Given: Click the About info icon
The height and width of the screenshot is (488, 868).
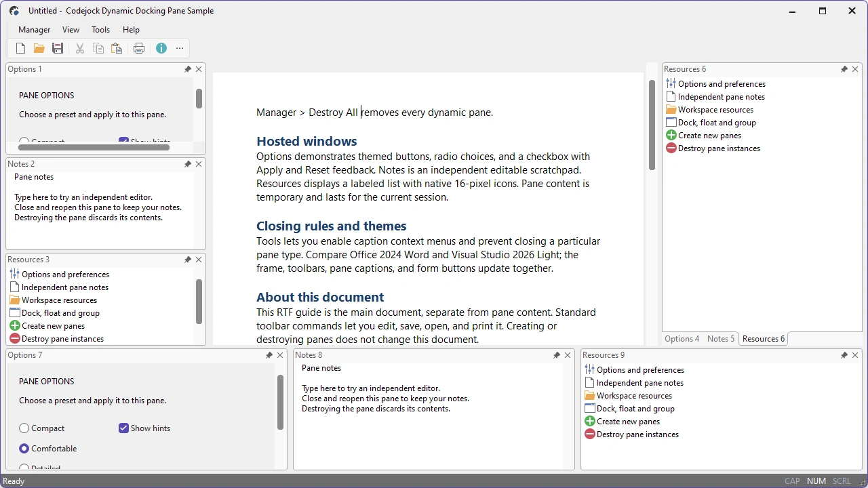Looking at the screenshot, I should tap(161, 48).
